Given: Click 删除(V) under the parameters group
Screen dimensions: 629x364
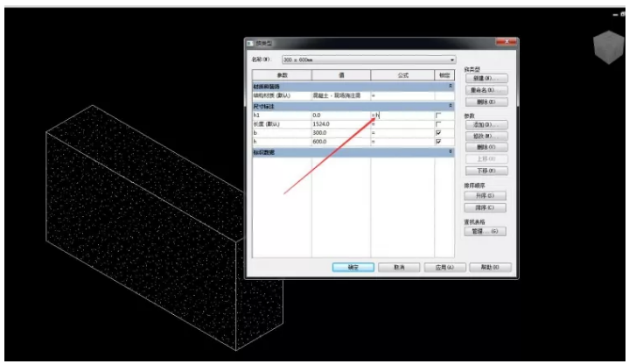Looking at the screenshot, I should click(x=486, y=147).
